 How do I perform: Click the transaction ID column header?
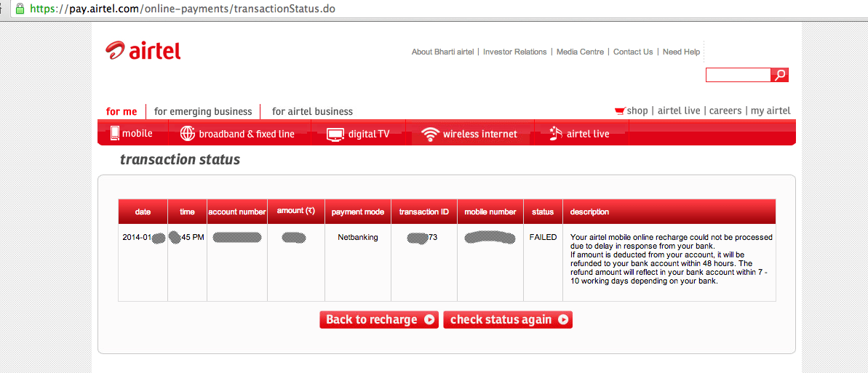tap(424, 212)
